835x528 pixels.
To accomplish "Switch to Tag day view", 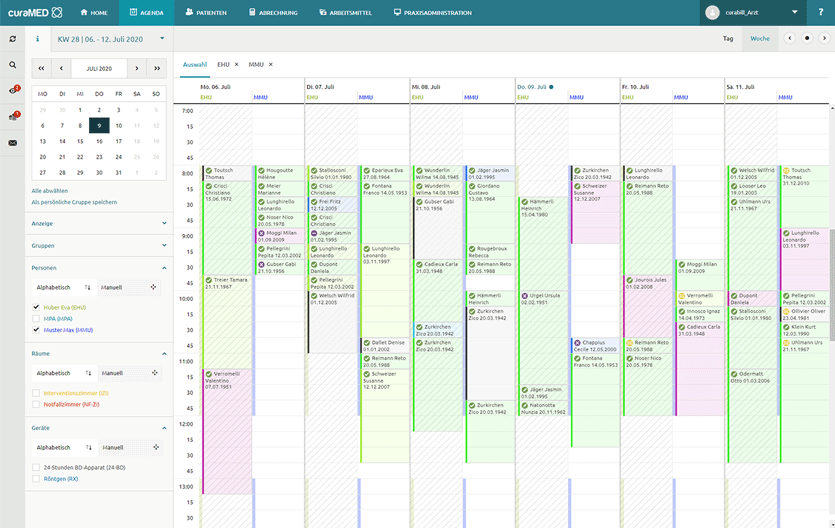I will (728, 39).
